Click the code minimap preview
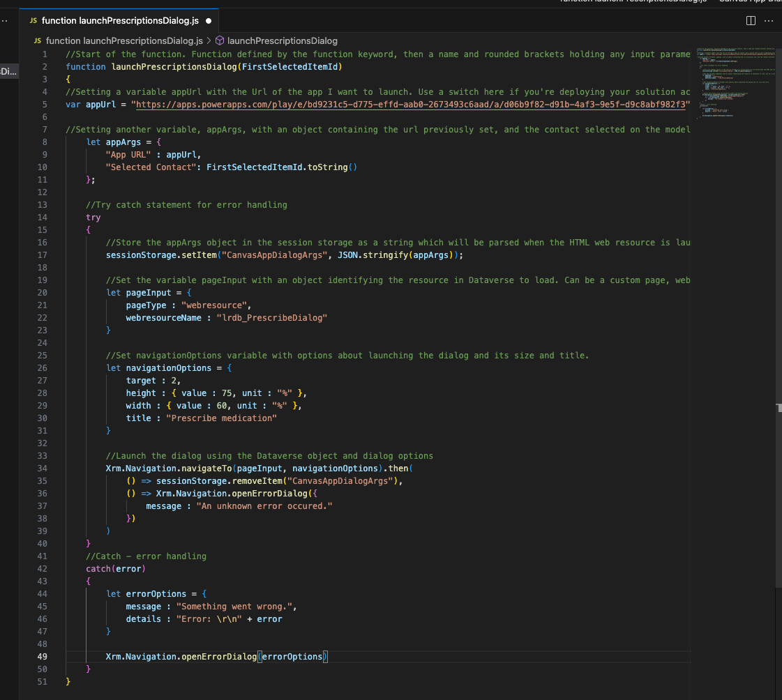782x700 pixels. (735, 83)
